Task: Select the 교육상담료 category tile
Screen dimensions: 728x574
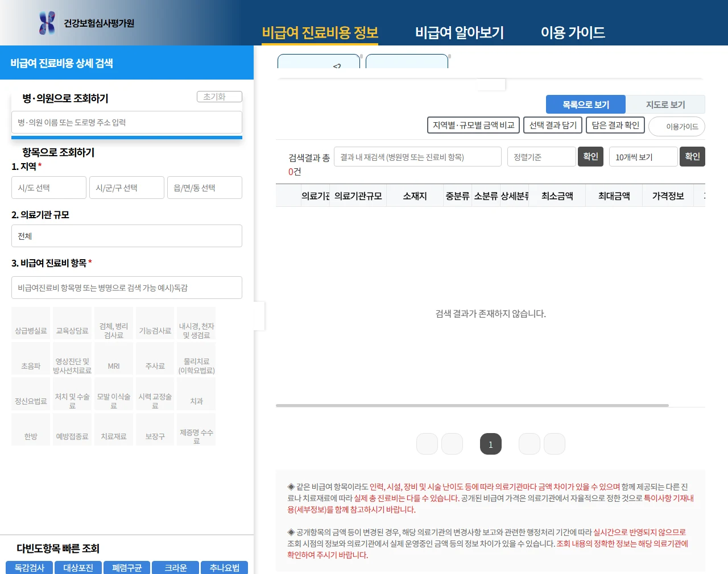Action: 72,323
